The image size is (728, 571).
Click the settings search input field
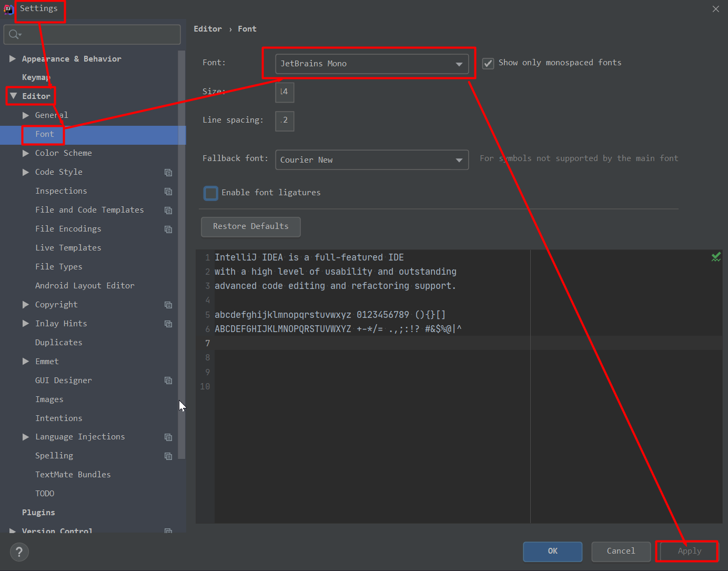92,35
